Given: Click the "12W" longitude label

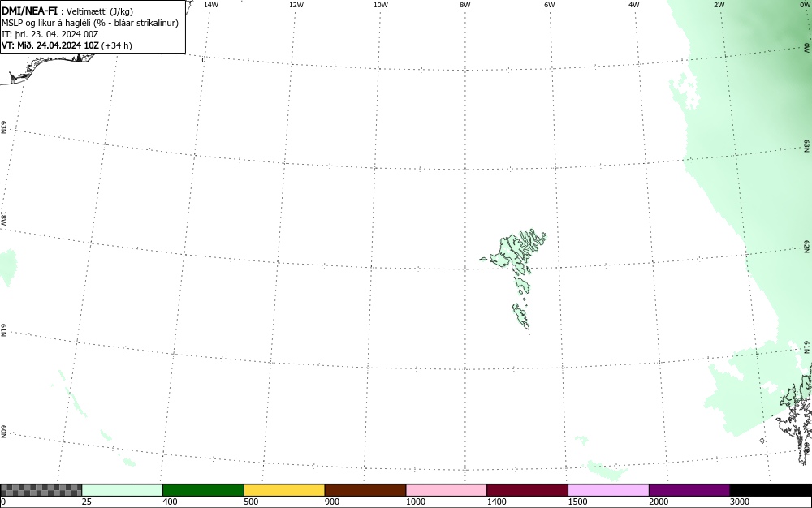Looking at the screenshot, I should click(x=296, y=5).
